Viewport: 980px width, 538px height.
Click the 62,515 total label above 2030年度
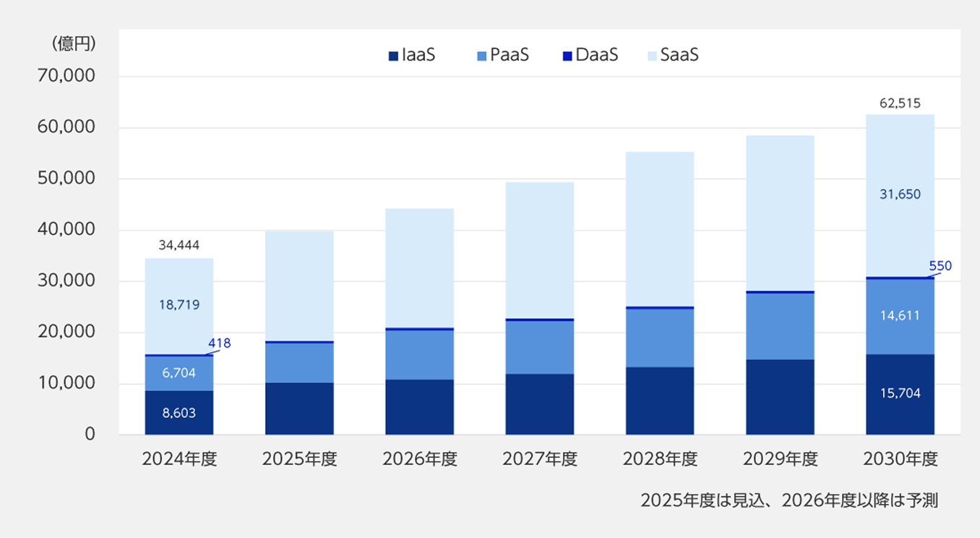coord(900,103)
